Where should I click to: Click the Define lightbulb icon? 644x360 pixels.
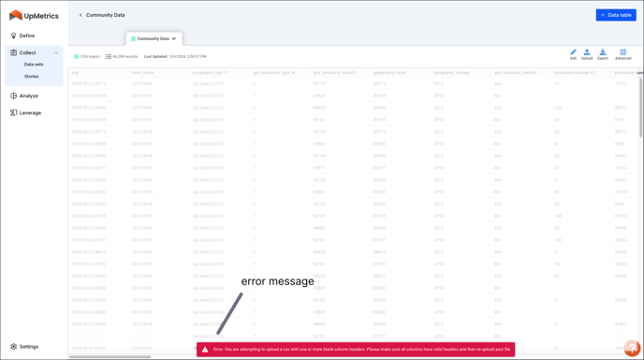tap(13, 36)
